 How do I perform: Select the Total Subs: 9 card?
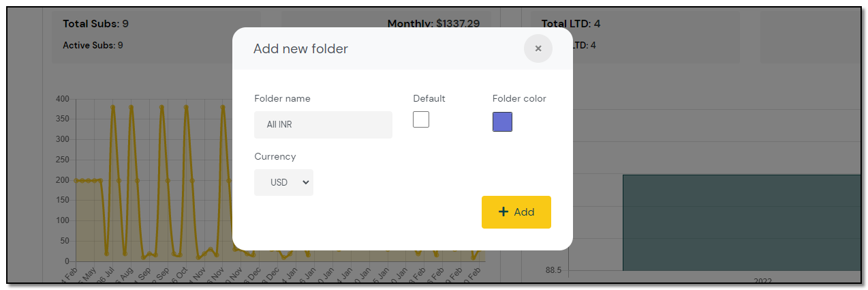point(96,24)
